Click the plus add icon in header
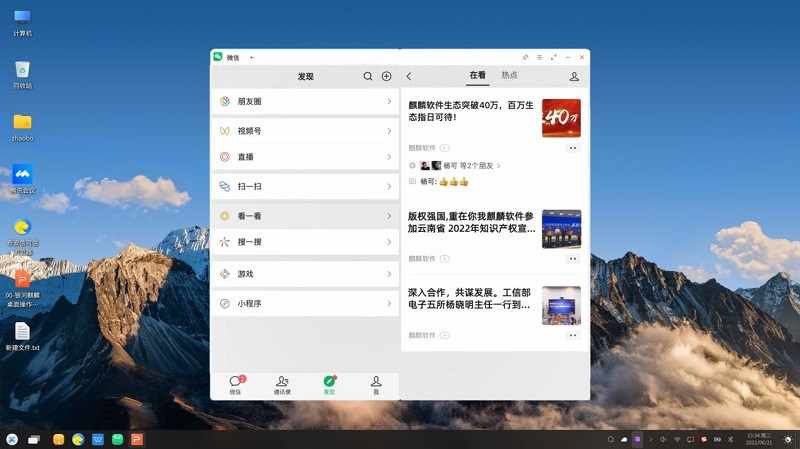800x449 pixels. [x=386, y=76]
